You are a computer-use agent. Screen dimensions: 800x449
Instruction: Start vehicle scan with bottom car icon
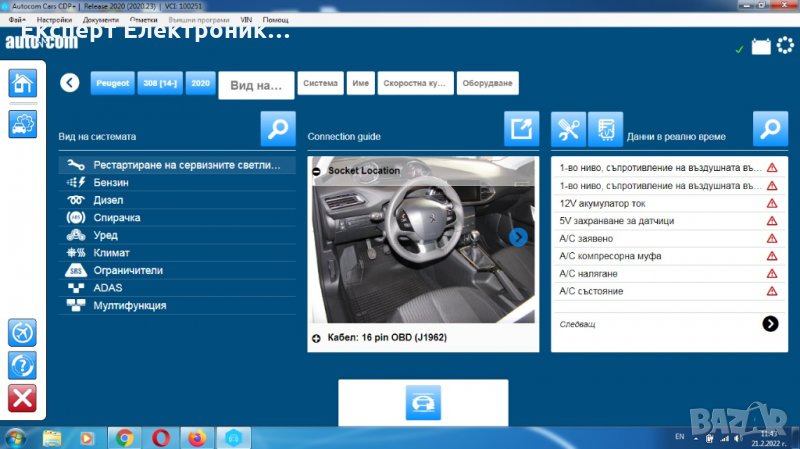point(423,403)
